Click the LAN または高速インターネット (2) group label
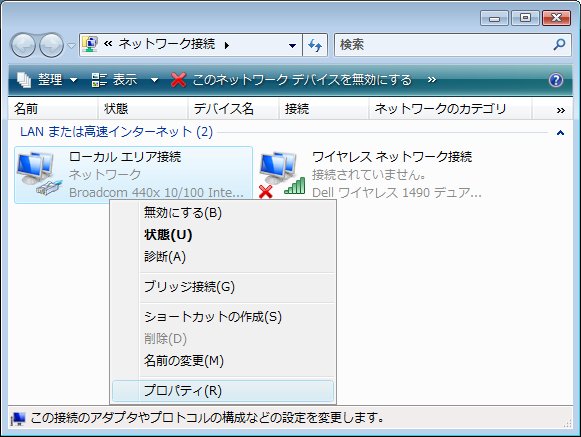 coord(116,132)
